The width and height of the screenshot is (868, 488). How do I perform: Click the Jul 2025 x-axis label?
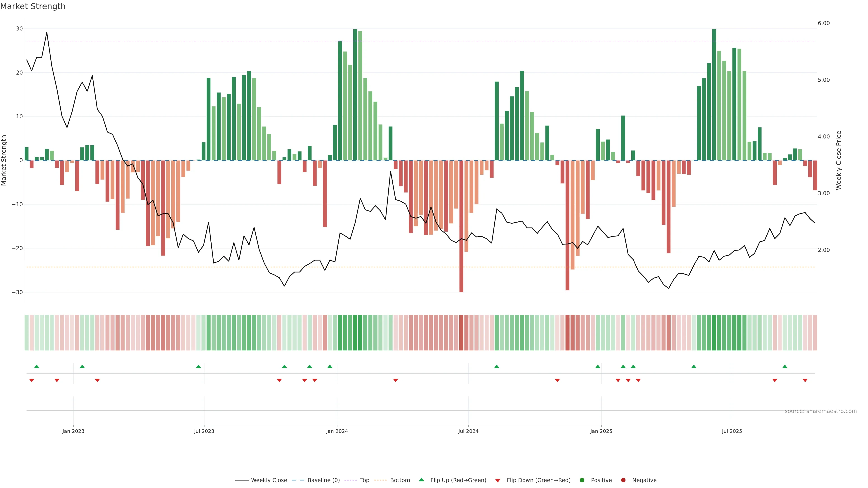point(732,431)
